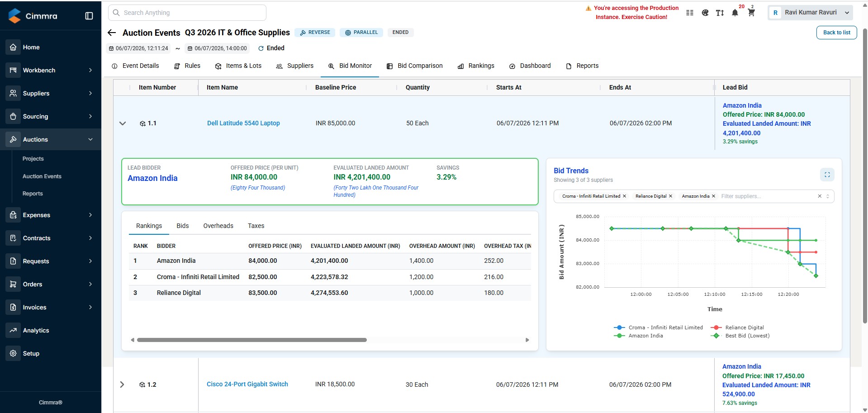This screenshot has width=868, height=413.
Task: Click the Suppliers sidebar icon
Action: tap(13, 93)
